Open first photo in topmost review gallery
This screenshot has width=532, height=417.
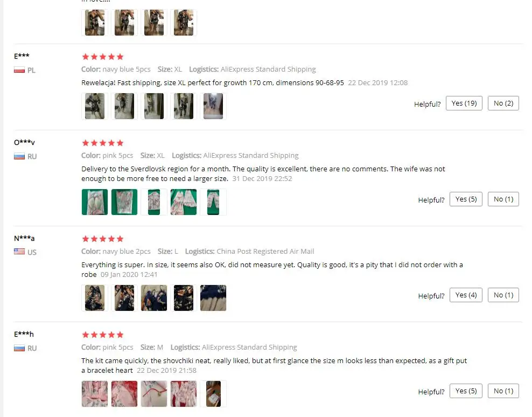95,23
